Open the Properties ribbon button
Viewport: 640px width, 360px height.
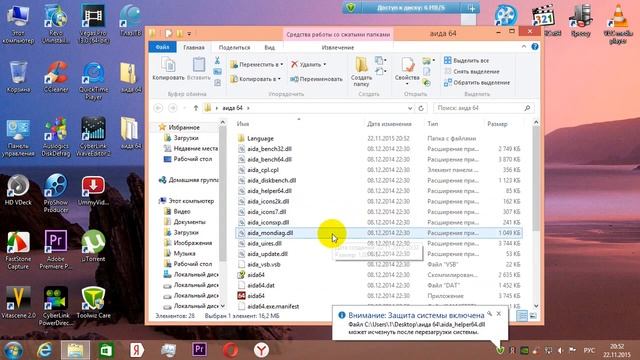point(407,70)
